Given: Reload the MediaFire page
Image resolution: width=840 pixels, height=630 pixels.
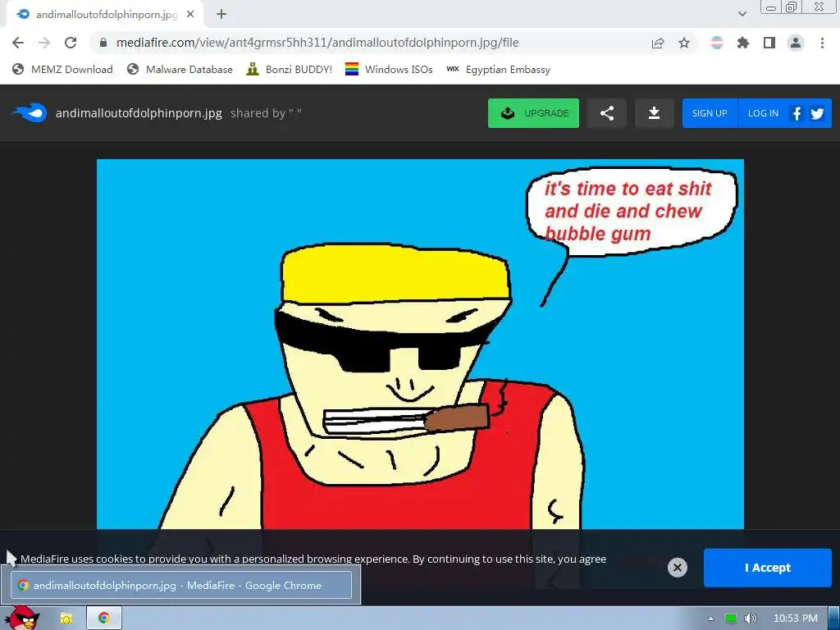Looking at the screenshot, I should (x=71, y=43).
